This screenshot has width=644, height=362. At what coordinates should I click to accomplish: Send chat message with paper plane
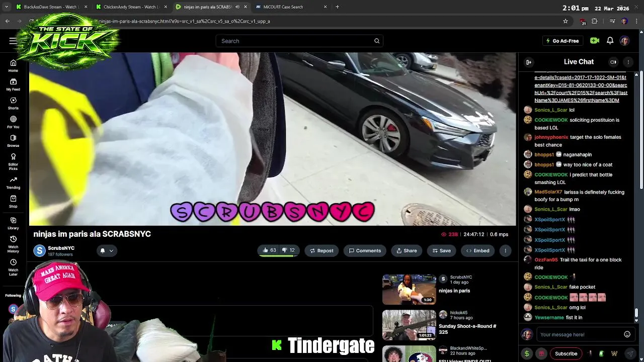[630, 353]
